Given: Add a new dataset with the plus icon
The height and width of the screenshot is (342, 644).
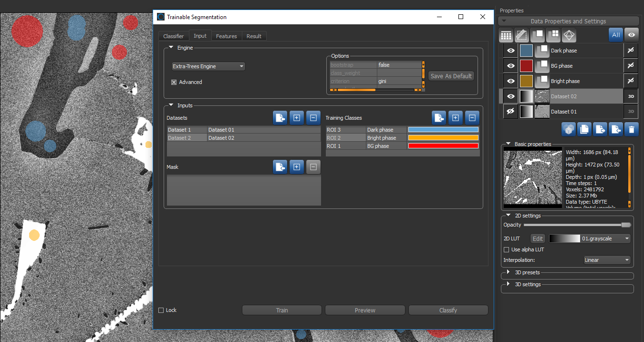Looking at the screenshot, I should coord(296,118).
